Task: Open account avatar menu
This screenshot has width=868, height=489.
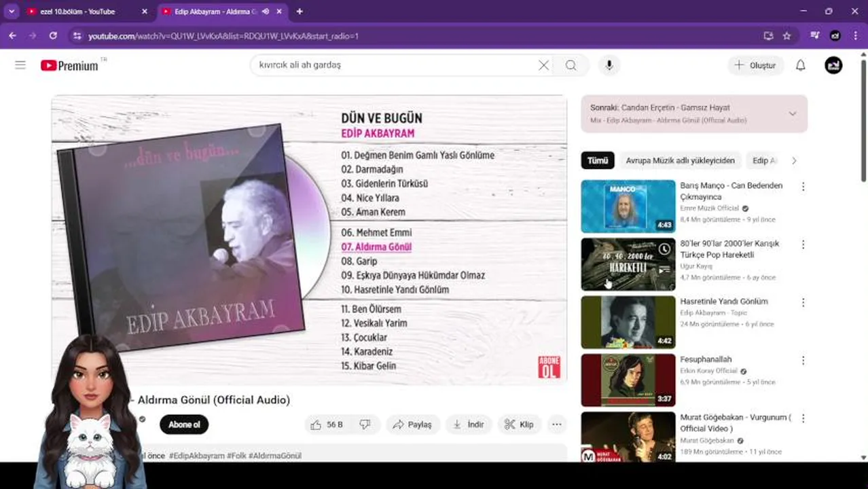Action: 833,65
